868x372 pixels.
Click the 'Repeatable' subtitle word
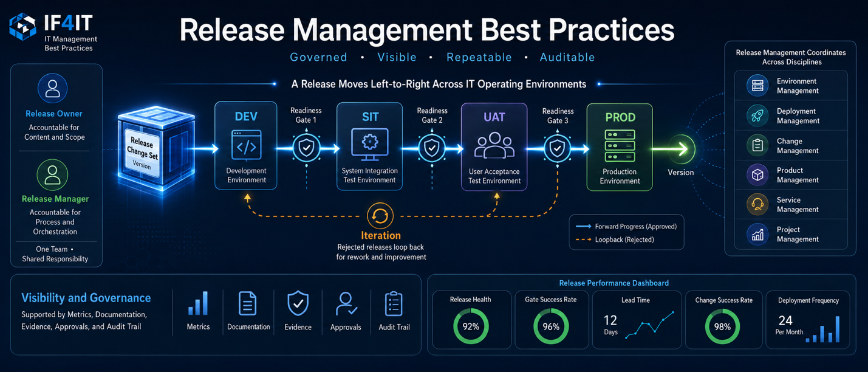coord(479,57)
